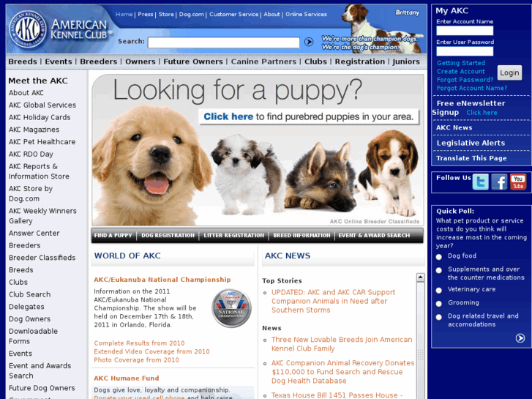The height and width of the screenshot is (399, 532).
Task: Select Veterinary care poll option
Action: point(438,291)
